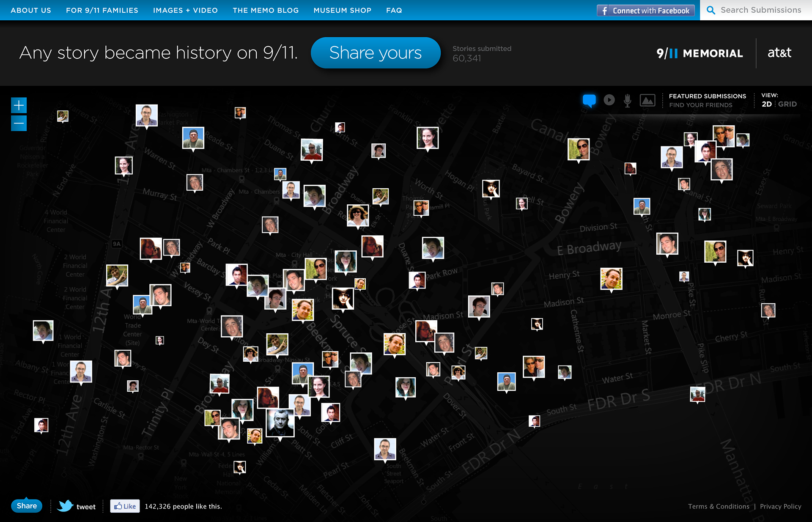
Task: Select Find Your Friends mode
Action: [x=700, y=105]
